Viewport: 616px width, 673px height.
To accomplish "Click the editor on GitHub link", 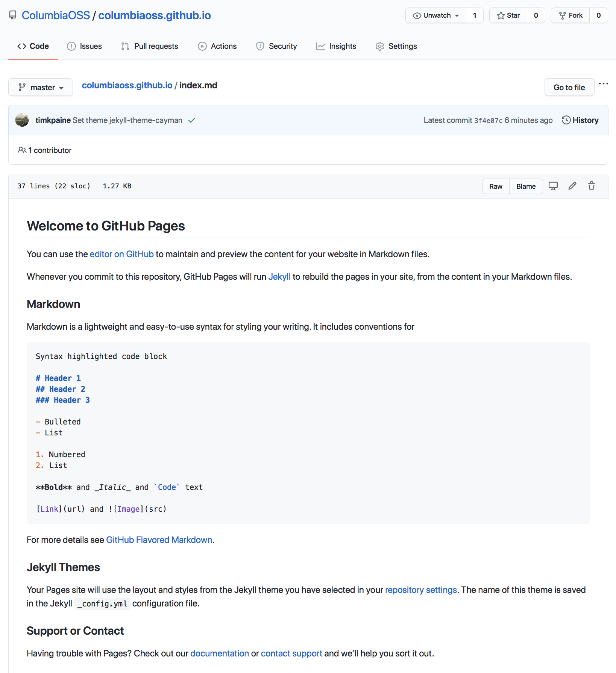I will coord(122,254).
